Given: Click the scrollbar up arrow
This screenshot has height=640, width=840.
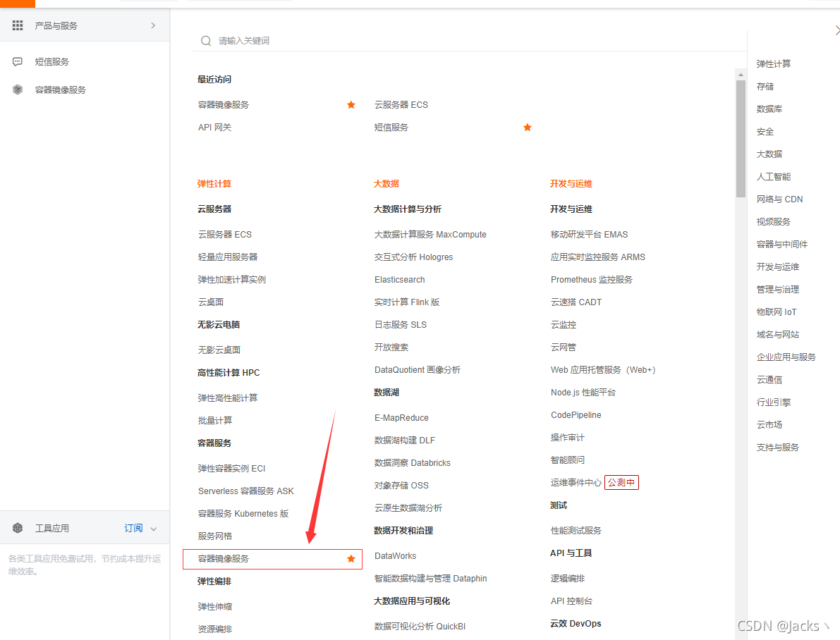Looking at the screenshot, I should [741, 75].
